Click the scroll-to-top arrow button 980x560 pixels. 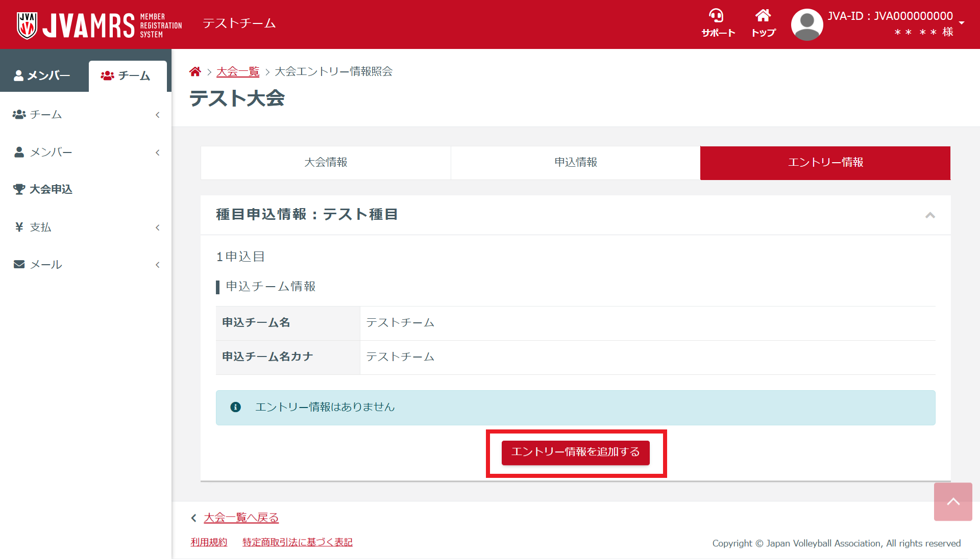pyautogui.click(x=952, y=501)
